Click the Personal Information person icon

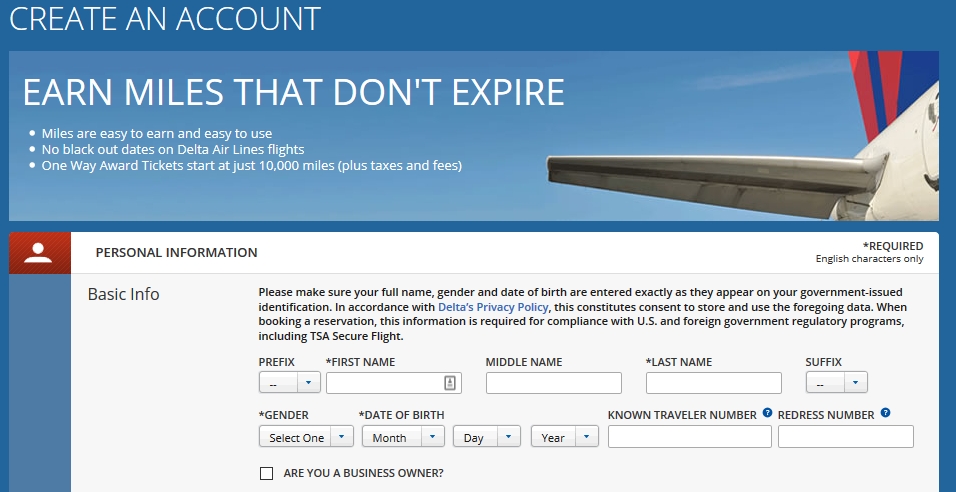(38, 253)
